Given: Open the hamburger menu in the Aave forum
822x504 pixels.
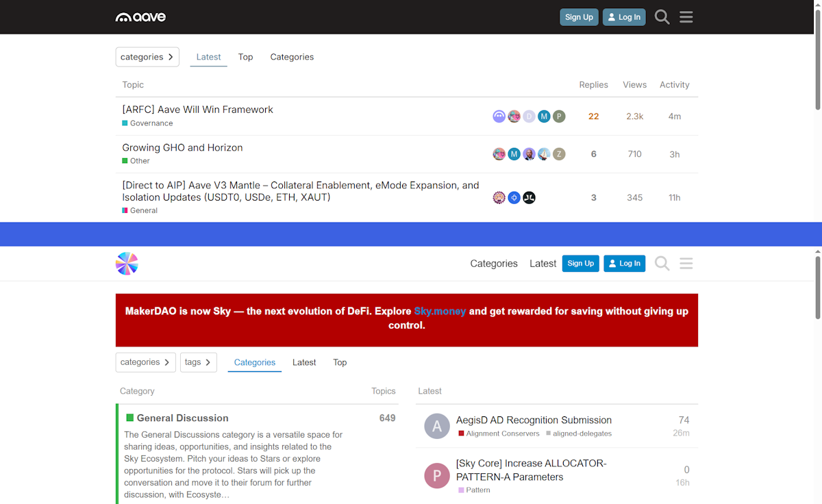Looking at the screenshot, I should coord(686,17).
